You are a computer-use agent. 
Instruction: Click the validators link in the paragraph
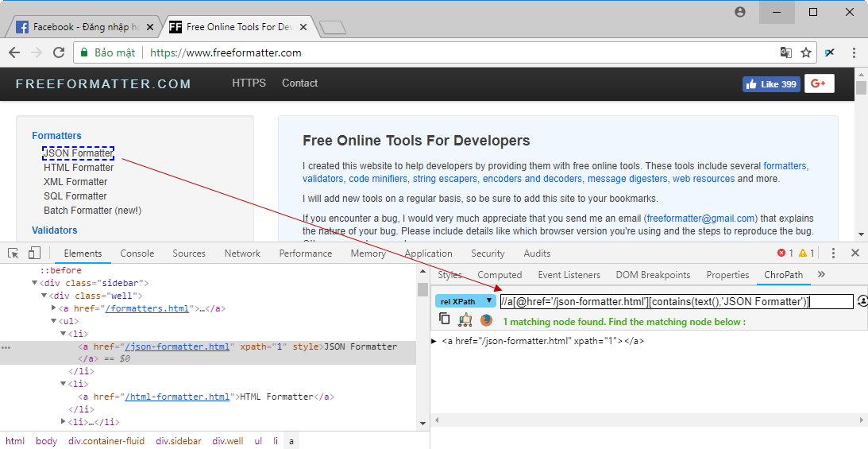(x=323, y=179)
